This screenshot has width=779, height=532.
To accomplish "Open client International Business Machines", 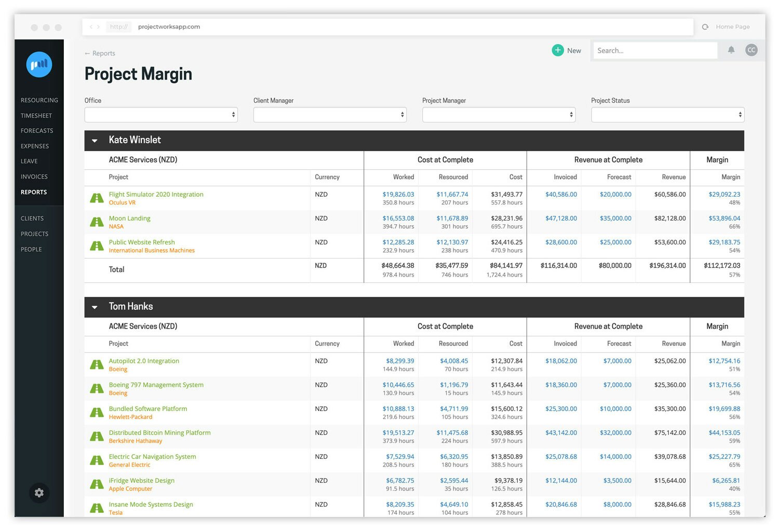I will [152, 251].
